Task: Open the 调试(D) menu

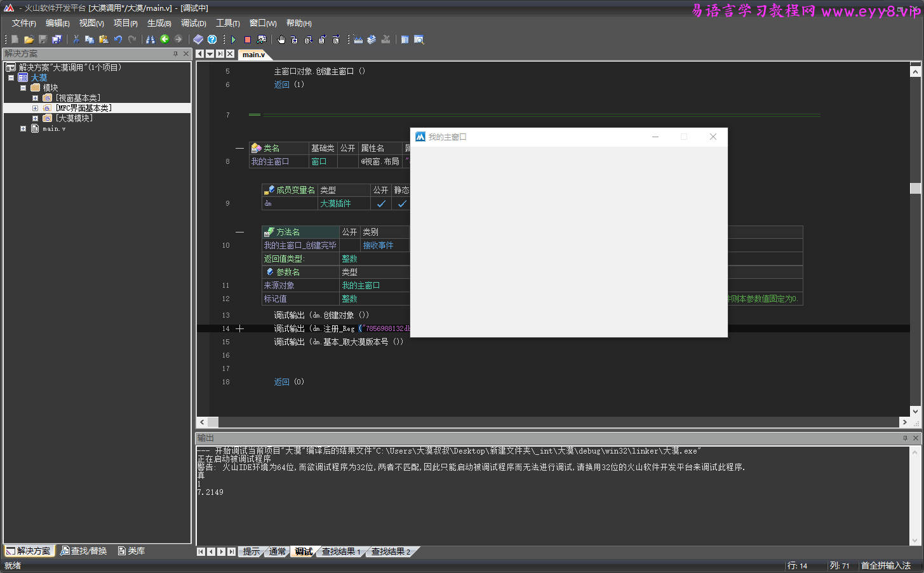Action: tap(194, 23)
